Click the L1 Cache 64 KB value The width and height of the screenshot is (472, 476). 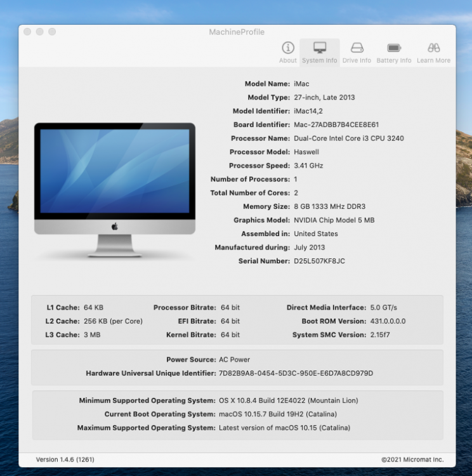pos(93,308)
